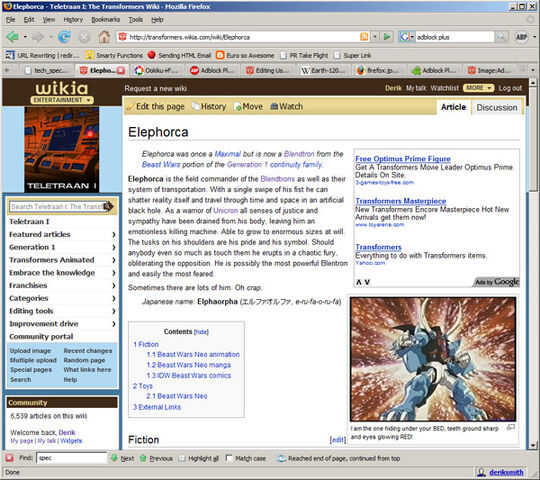The image size is (540, 480).
Task: Expand the Editing tools submenu arrow
Action: click(x=114, y=311)
